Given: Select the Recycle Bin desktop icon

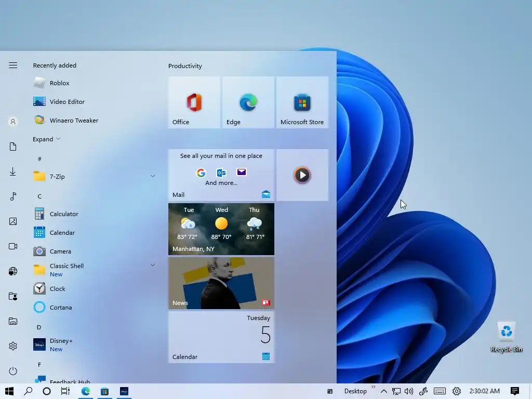Looking at the screenshot, I should [x=507, y=337].
